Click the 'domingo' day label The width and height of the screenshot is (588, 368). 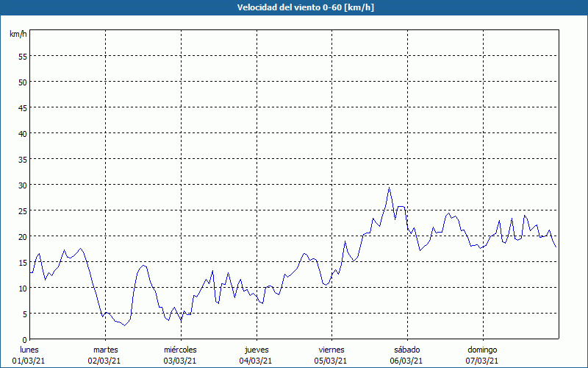tap(482, 350)
